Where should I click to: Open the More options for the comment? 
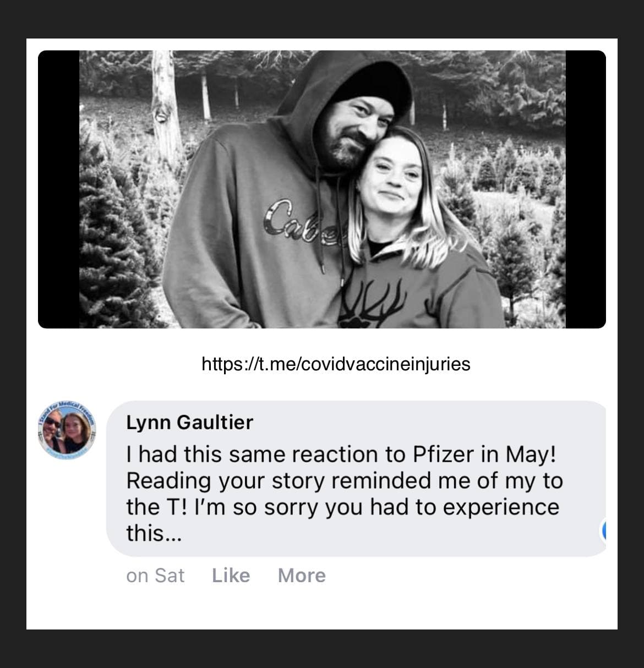pos(302,576)
